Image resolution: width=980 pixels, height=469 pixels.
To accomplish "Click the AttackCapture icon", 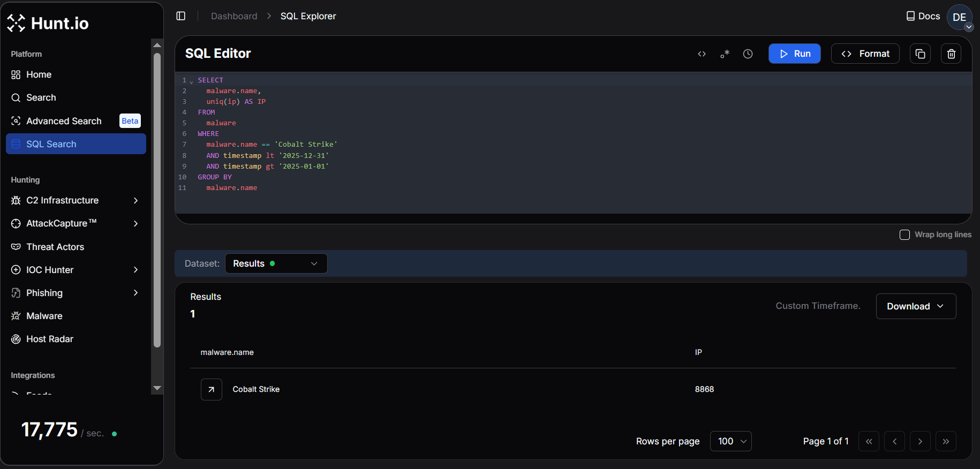I will tap(16, 223).
